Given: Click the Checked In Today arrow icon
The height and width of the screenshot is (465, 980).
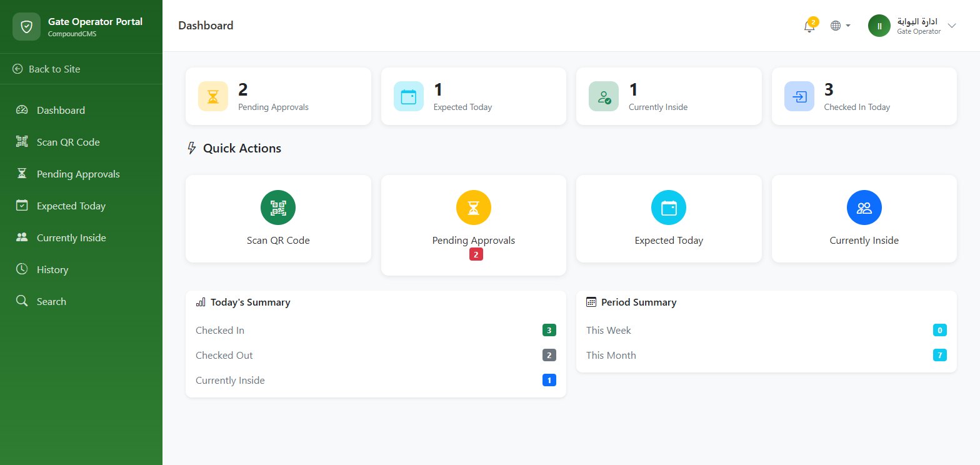Looking at the screenshot, I should [799, 96].
